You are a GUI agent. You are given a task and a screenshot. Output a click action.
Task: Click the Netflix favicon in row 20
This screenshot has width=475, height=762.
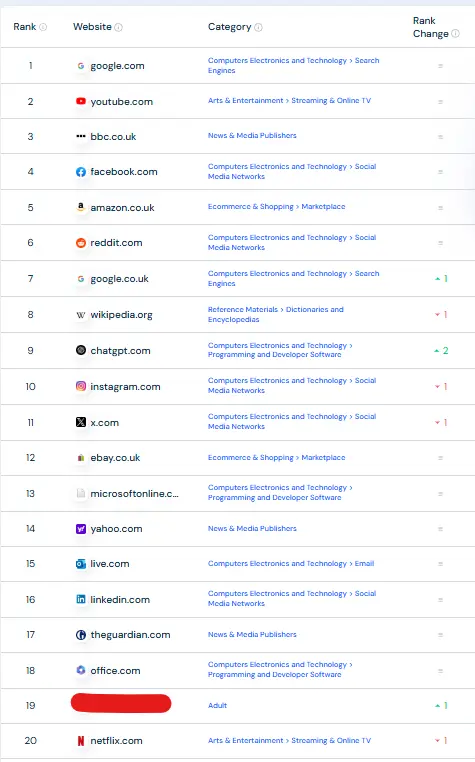point(81,741)
